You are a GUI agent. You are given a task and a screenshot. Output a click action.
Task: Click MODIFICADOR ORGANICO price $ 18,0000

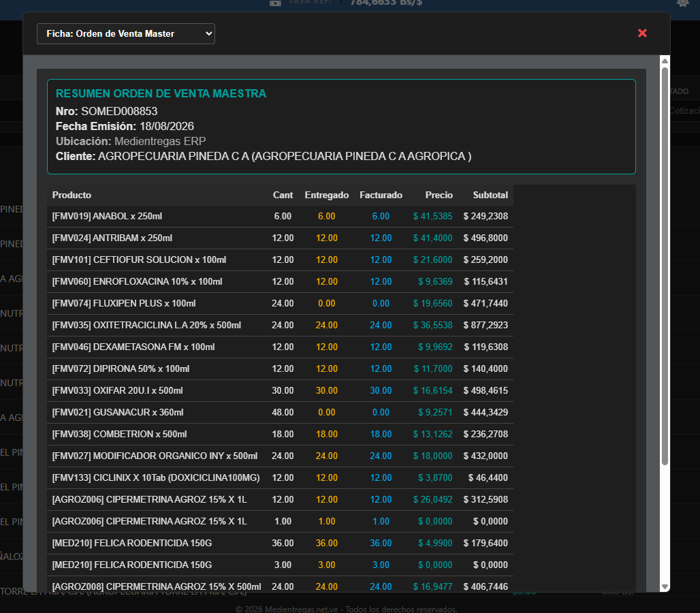(432, 456)
